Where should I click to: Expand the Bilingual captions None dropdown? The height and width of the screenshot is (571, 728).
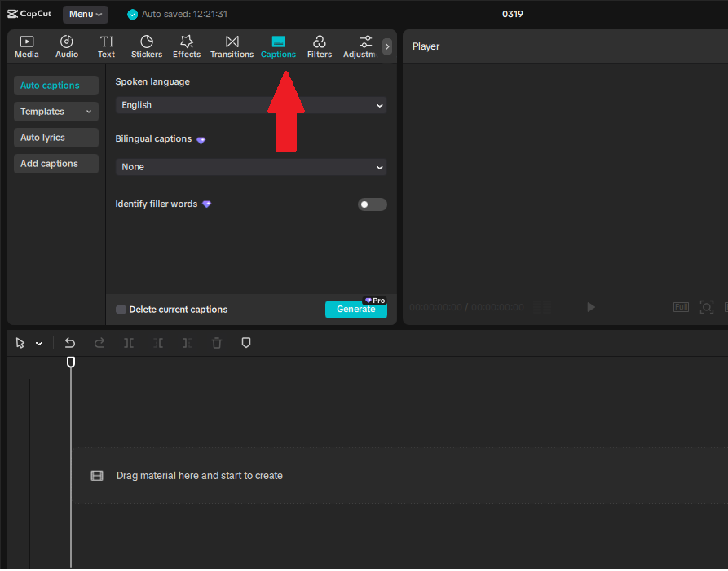click(250, 167)
